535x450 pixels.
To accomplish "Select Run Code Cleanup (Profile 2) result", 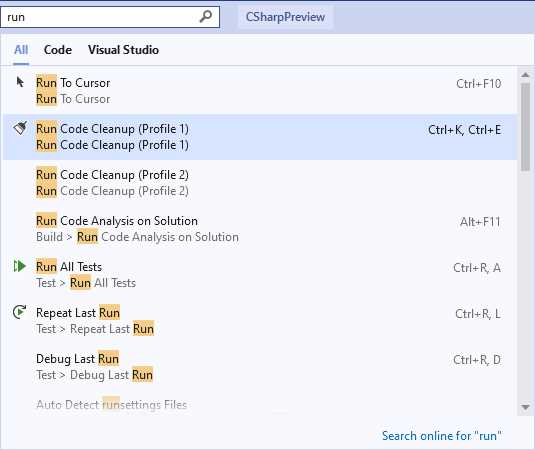I will point(260,183).
